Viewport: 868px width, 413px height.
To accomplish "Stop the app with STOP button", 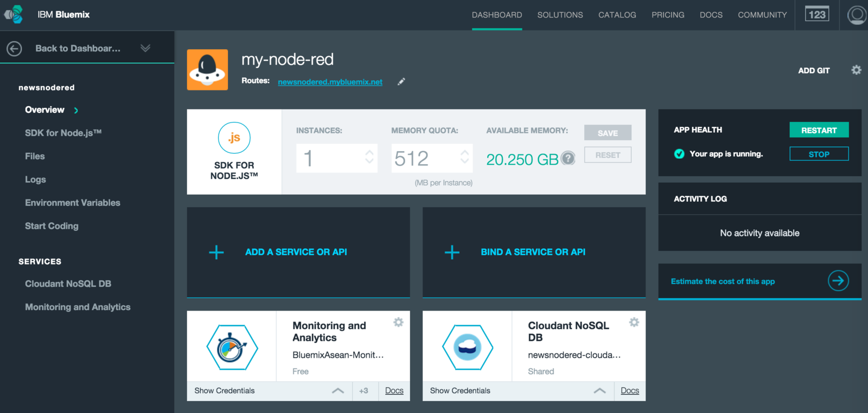I will 819,154.
